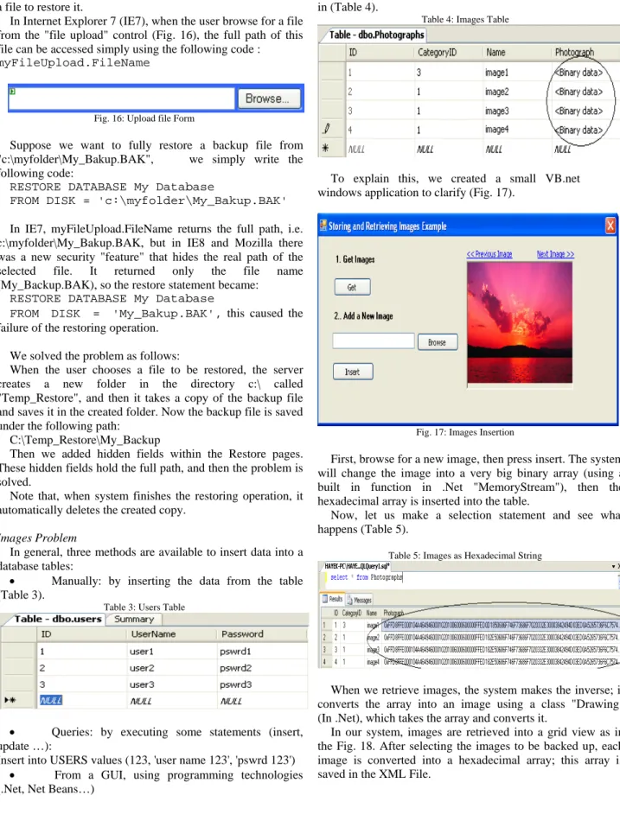Viewport: 620px width, 840px height.
Task: Open the Next Image >> link
Action: click(555, 254)
